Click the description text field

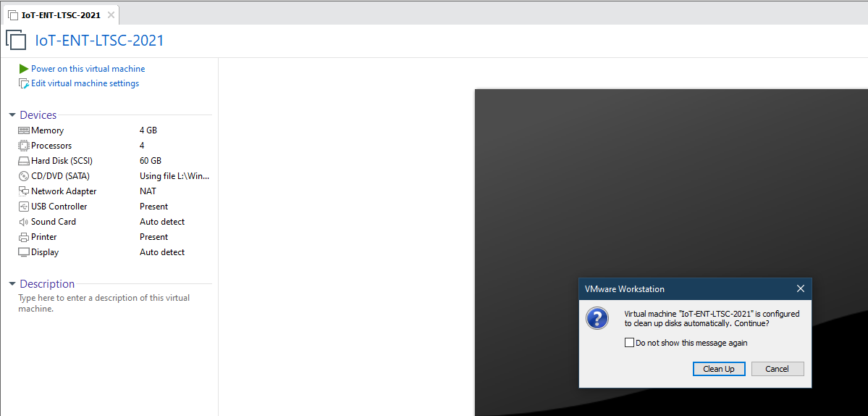point(104,303)
